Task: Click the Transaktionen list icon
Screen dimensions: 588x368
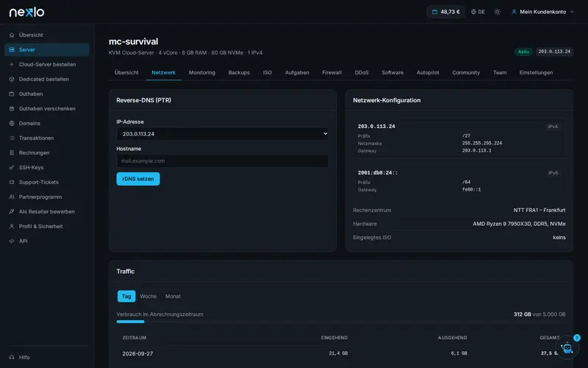Action: tap(12, 138)
